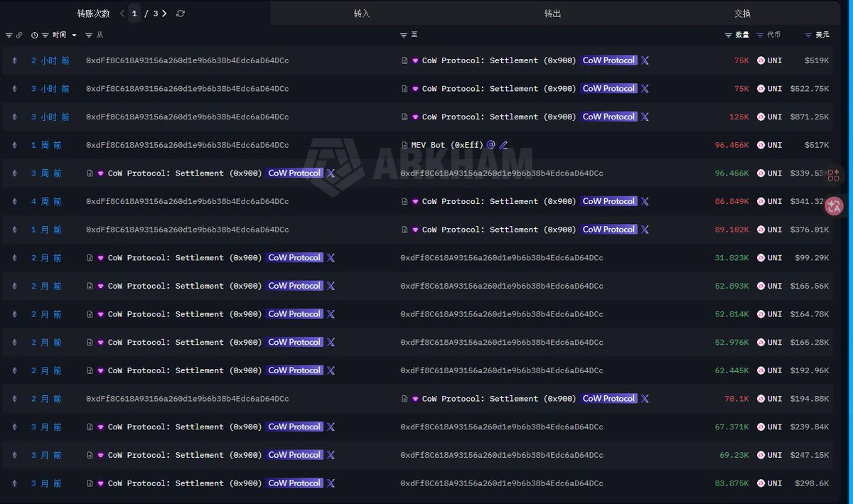The width and height of the screenshot is (853, 504).
Task: Click Ethereum chain icon in the $298.6K row
Action: tap(14, 483)
